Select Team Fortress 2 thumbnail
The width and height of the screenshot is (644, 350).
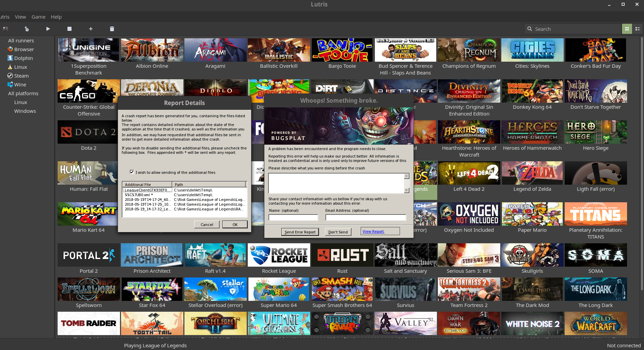click(x=469, y=289)
